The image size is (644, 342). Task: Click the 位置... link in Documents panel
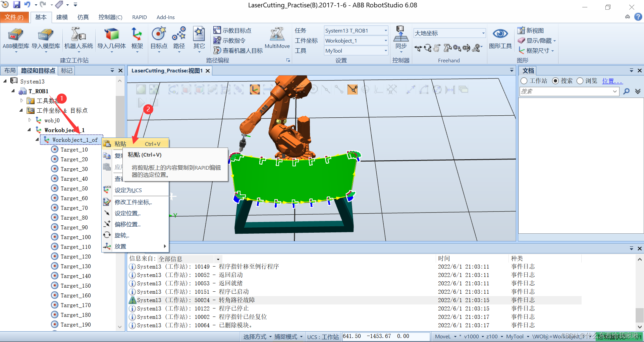(612, 81)
